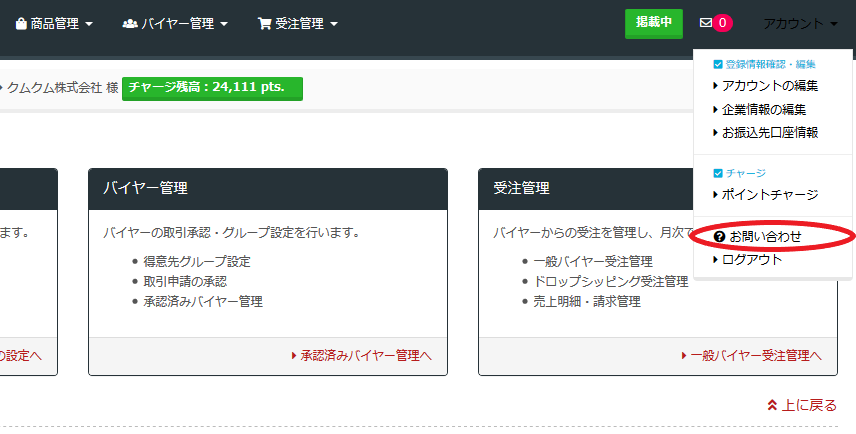Click the question mark icon beside お問い合わせ
Screen dimensions: 856x434
click(x=719, y=237)
